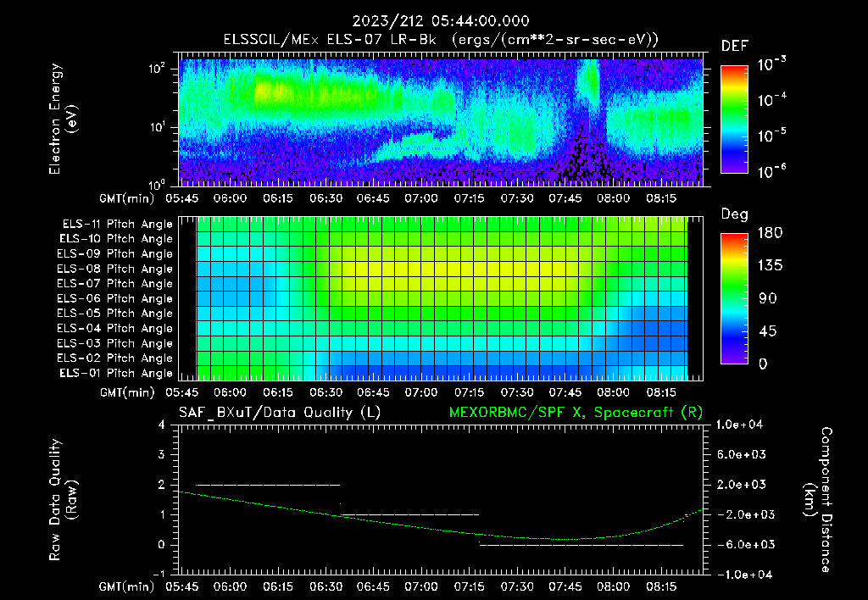Click the 10^-6 value on DEF scale
The width and height of the screenshot is (868, 600).
[771, 171]
